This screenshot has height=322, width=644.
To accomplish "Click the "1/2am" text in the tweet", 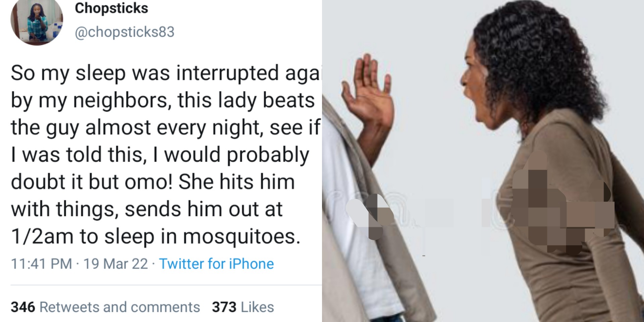I will click(x=42, y=236).
